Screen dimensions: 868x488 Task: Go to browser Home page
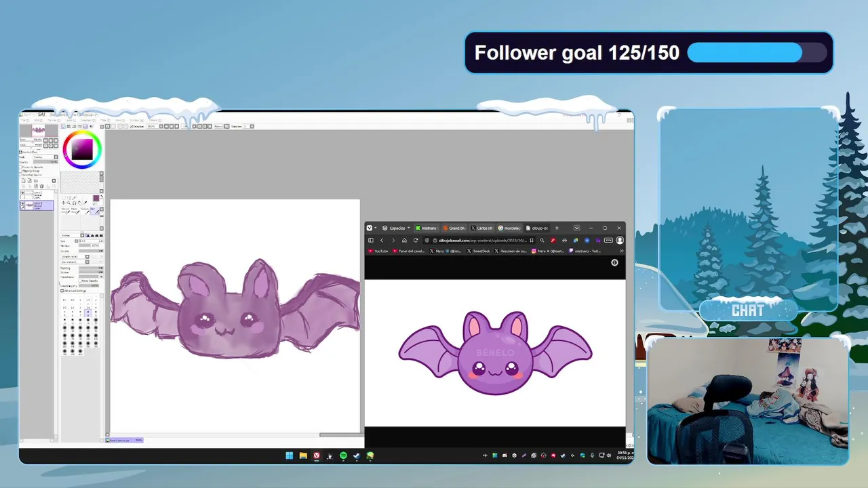tap(404, 241)
